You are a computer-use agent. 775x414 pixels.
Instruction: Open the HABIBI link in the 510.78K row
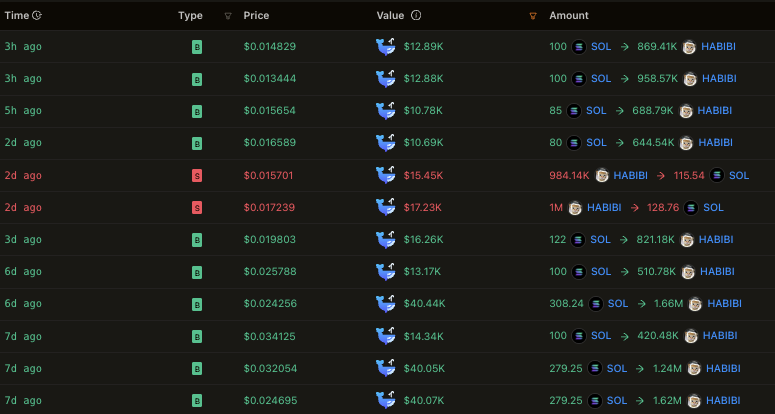[x=717, y=272]
